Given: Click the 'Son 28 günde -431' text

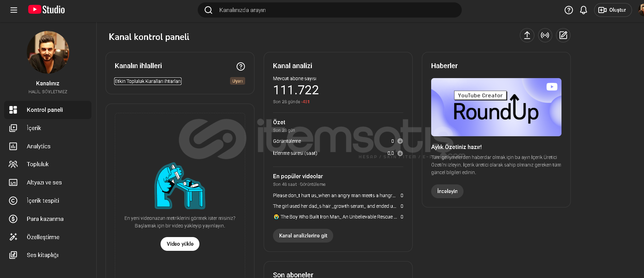Looking at the screenshot, I should pos(291,102).
